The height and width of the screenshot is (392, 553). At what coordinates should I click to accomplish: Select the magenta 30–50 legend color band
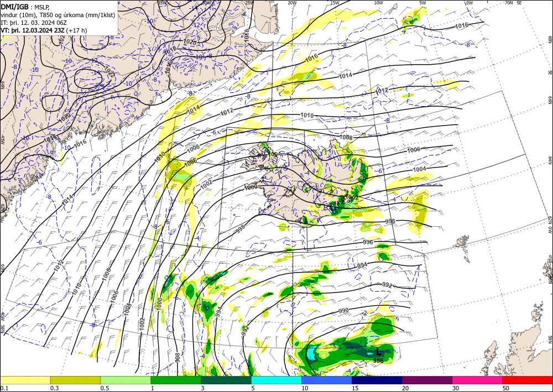478,380
